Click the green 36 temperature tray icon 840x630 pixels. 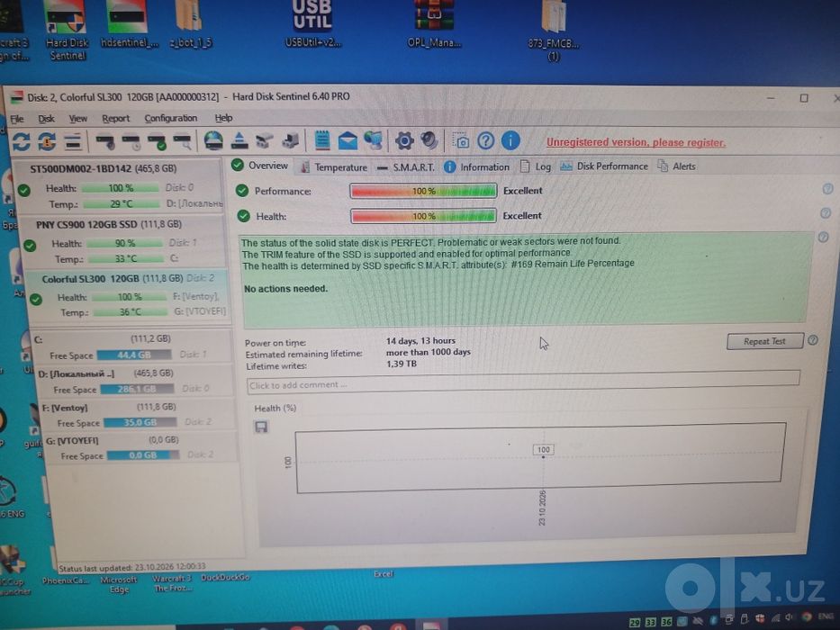(x=666, y=622)
